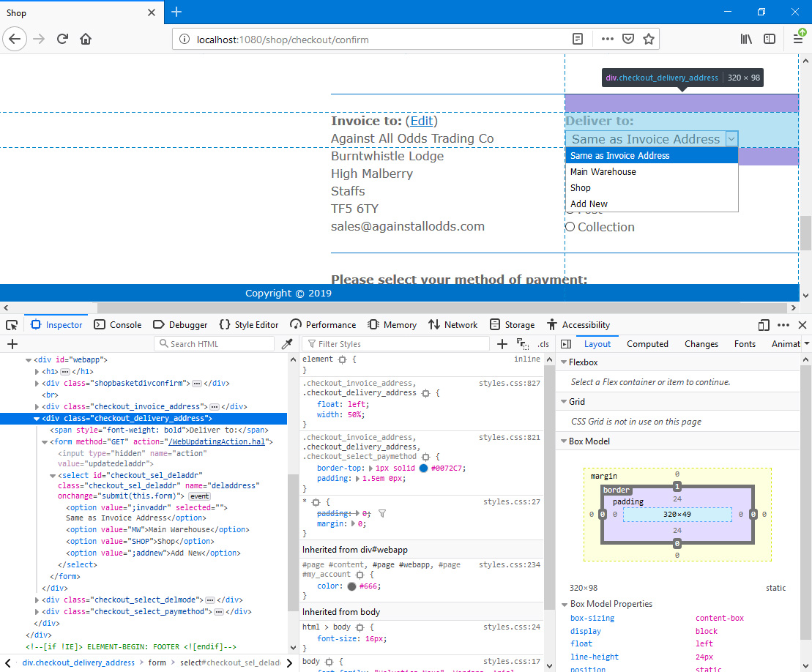Choose Main Warehouse from delivery dropdown
Image resolution: width=812 pixels, height=672 pixels.
tap(603, 172)
